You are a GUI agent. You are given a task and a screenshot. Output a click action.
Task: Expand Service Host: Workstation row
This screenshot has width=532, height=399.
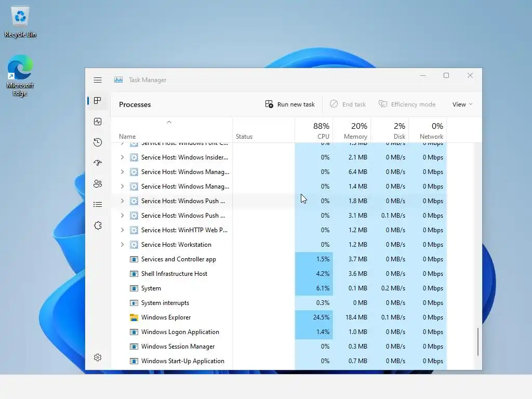click(122, 245)
